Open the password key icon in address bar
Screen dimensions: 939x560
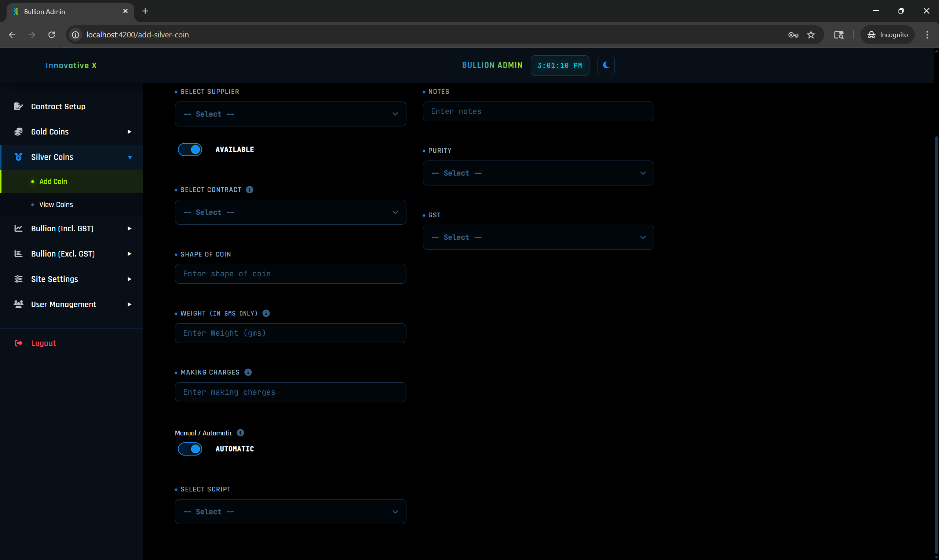pos(793,35)
